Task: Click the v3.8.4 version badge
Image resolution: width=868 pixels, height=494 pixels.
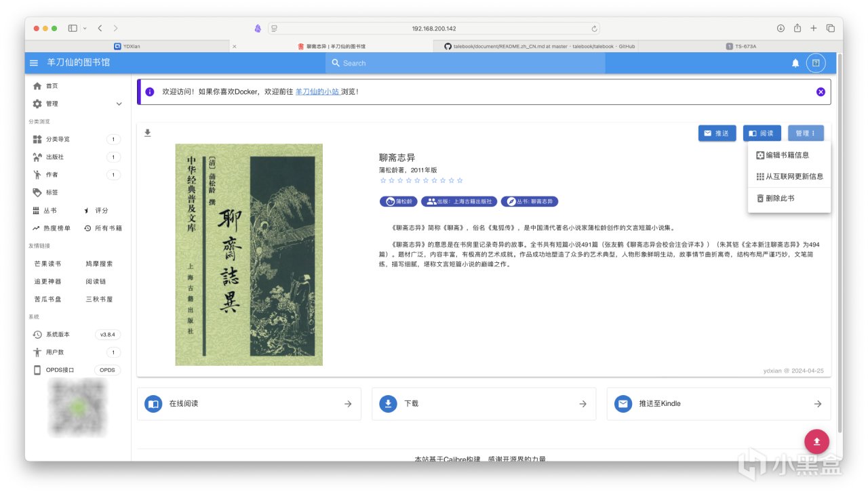Action: [107, 335]
